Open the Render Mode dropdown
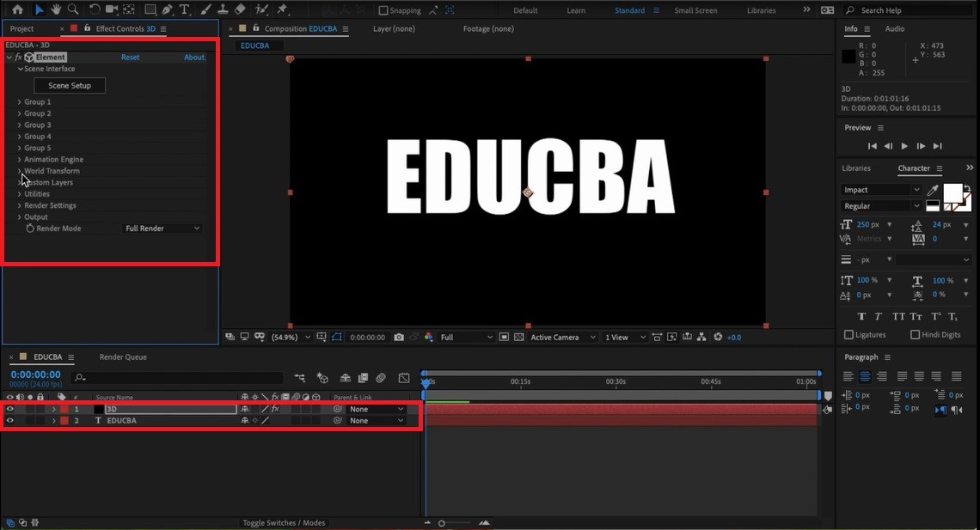This screenshot has width=980, height=530. pos(162,228)
